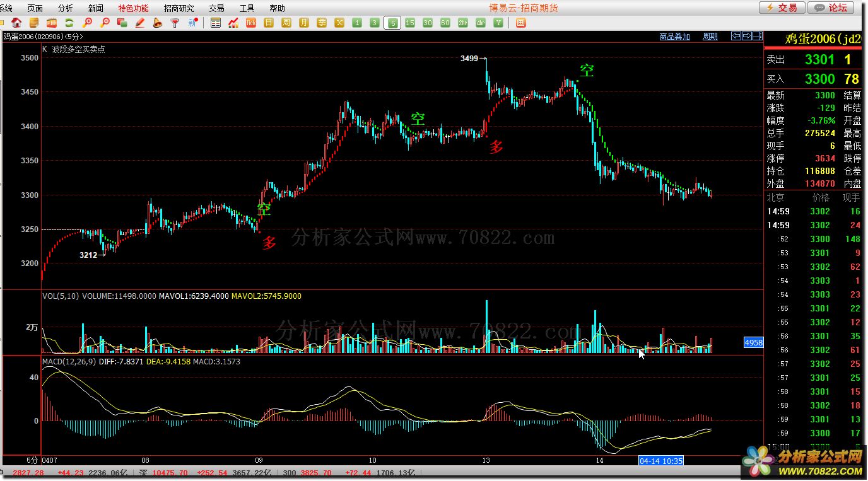Switch to daily 日 period

269,23
